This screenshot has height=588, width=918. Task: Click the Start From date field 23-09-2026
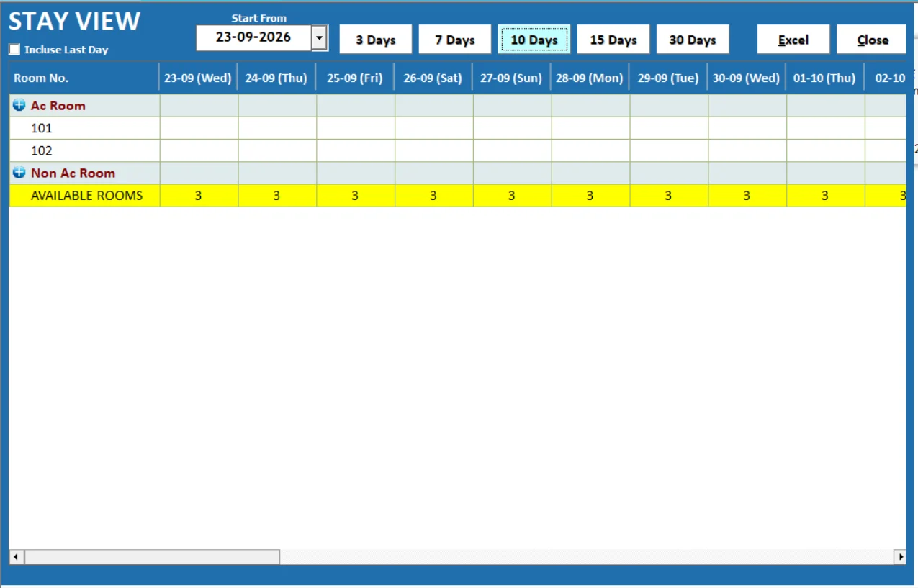253,38
